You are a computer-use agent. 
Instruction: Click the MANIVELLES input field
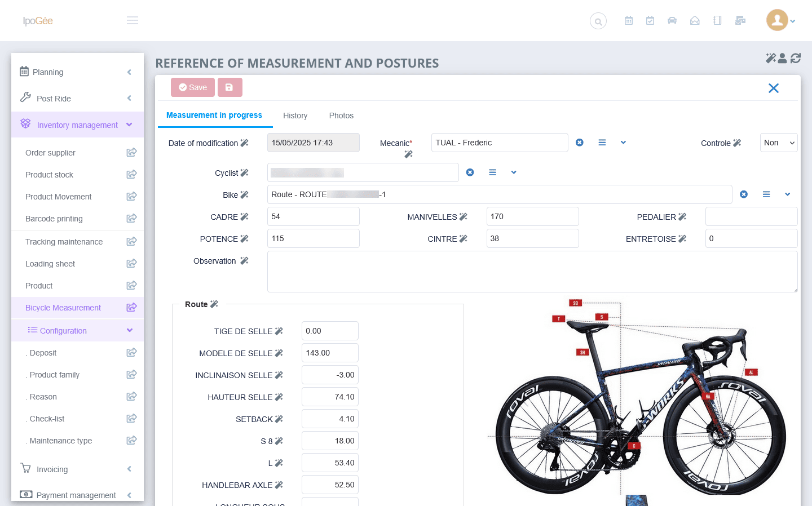point(532,216)
